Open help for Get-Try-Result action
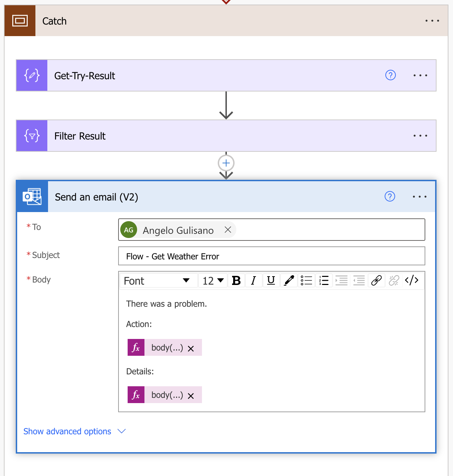 391,75
